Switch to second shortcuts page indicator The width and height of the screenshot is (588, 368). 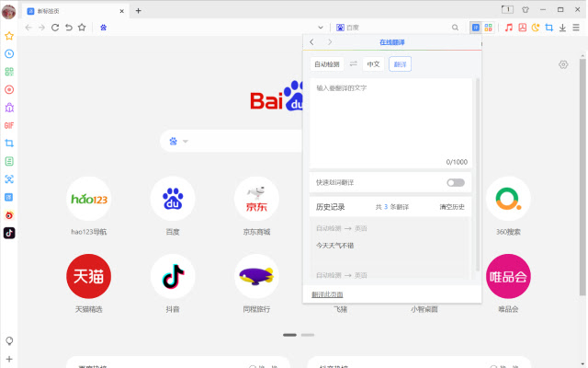pos(308,335)
